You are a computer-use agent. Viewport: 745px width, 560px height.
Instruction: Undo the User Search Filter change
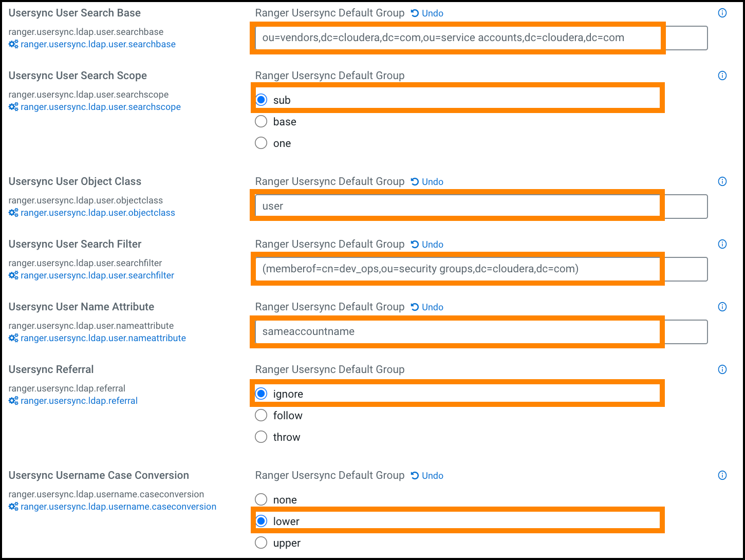click(427, 245)
